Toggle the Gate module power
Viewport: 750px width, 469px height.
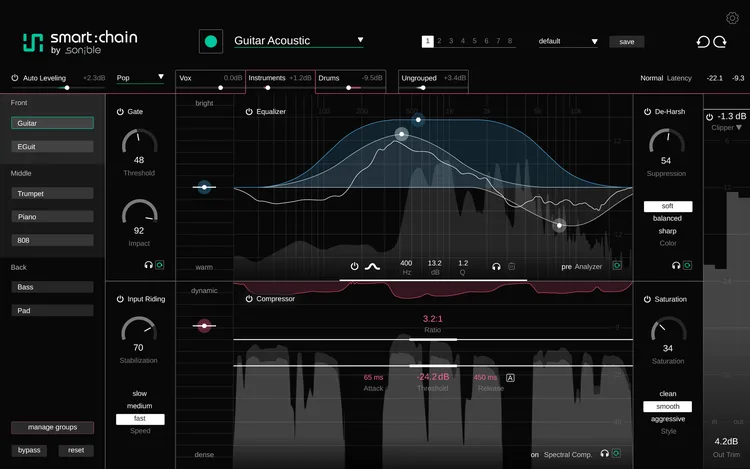point(120,111)
